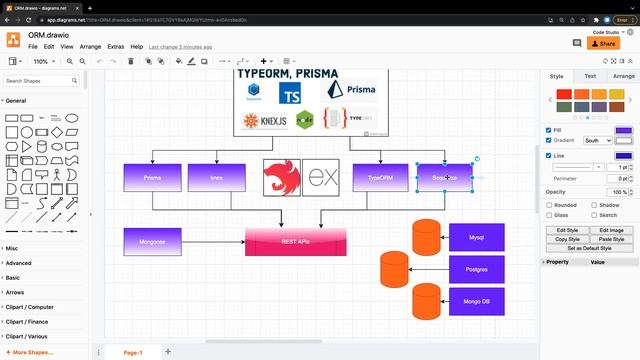
Task: Click the Copy Style button
Action: [x=567, y=239]
